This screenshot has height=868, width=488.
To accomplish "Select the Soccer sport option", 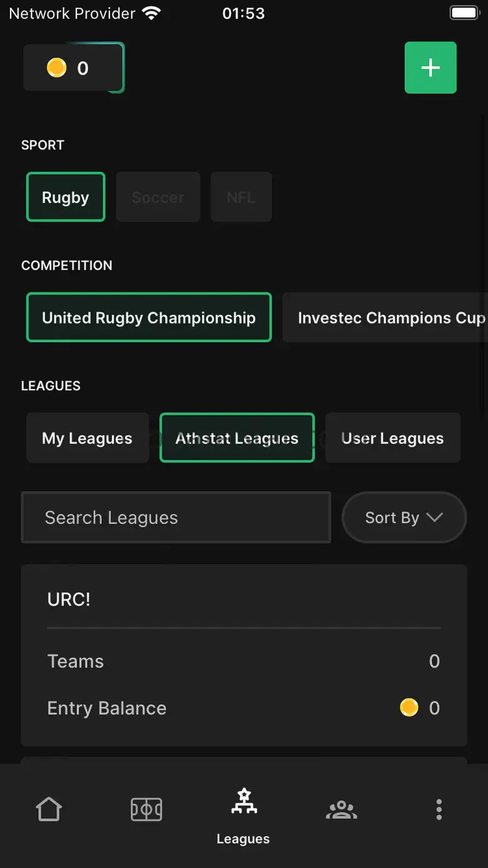I will click(158, 197).
